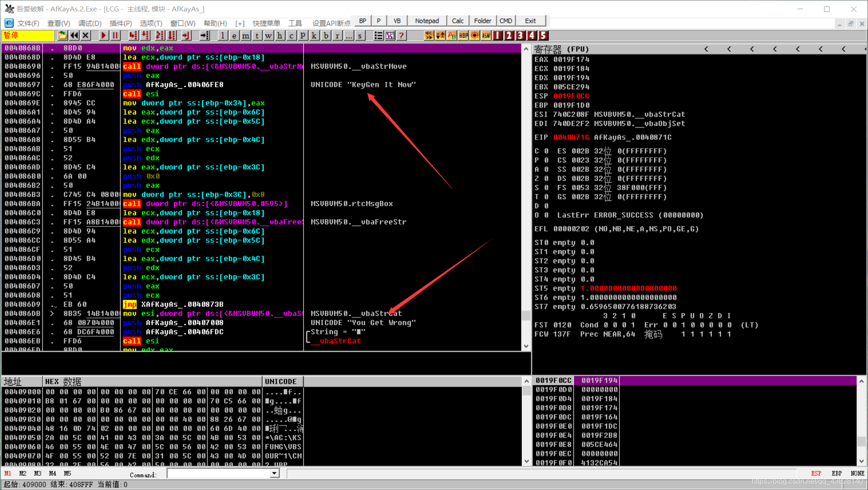Select memory tab M2
Image resolution: width=868 pixels, height=490 pixels.
(23, 474)
